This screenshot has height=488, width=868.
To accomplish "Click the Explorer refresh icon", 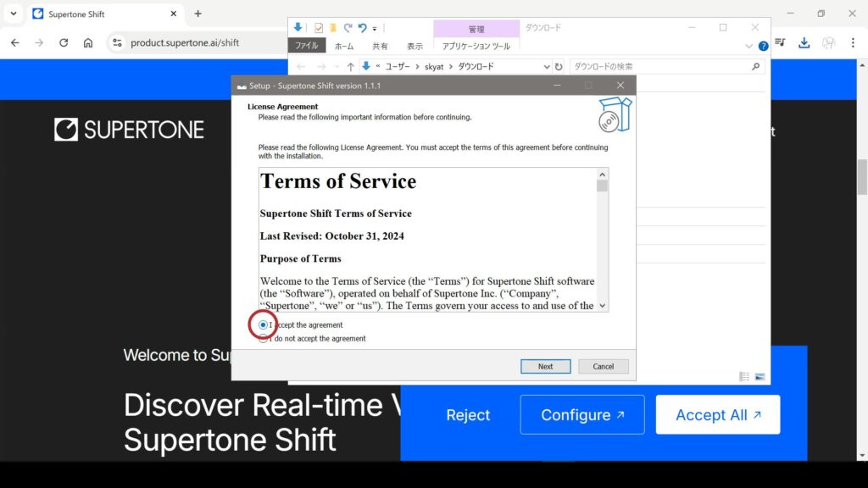I will point(559,66).
